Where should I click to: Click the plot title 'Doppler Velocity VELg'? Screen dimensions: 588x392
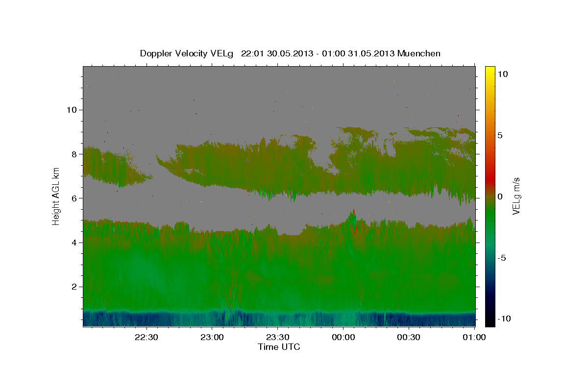pyautogui.click(x=187, y=53)
